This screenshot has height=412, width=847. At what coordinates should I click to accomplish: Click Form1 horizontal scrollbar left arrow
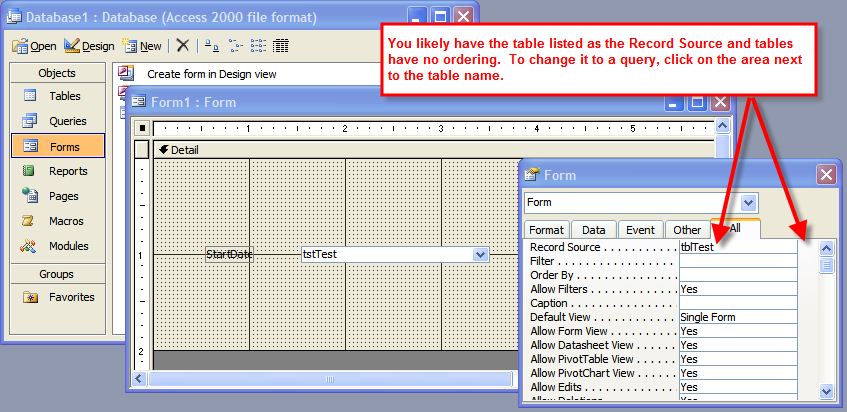coord(140,380)
